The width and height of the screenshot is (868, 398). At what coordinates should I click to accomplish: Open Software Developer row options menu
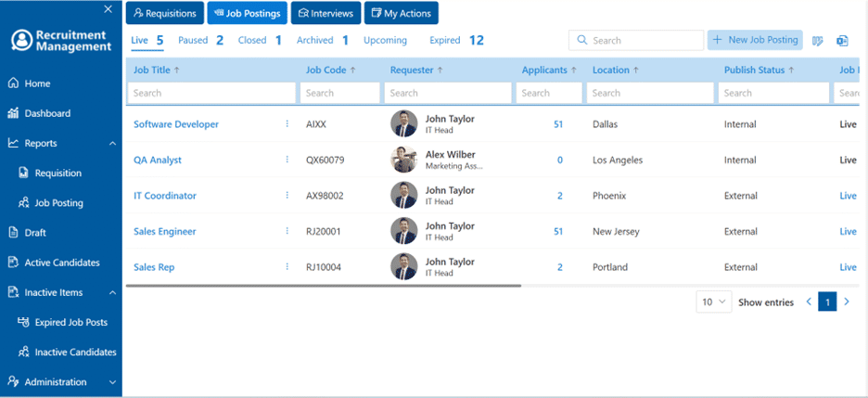pyautogui.click(x=287, y=124)
